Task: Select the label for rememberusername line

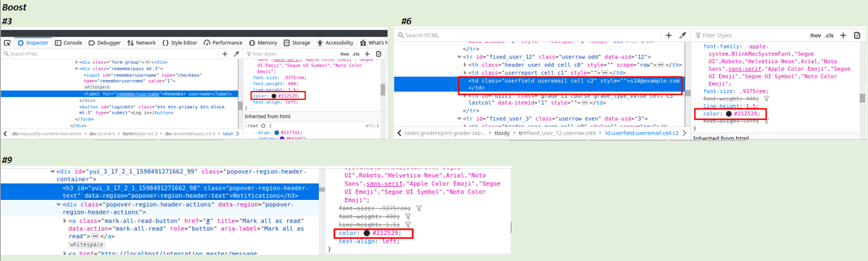Action: point(119,94)
